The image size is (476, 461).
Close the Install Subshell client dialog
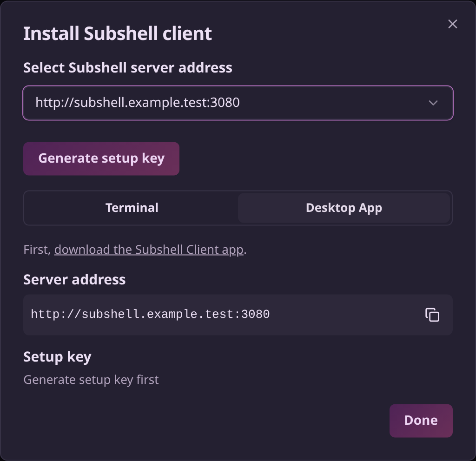coord(453,24)
